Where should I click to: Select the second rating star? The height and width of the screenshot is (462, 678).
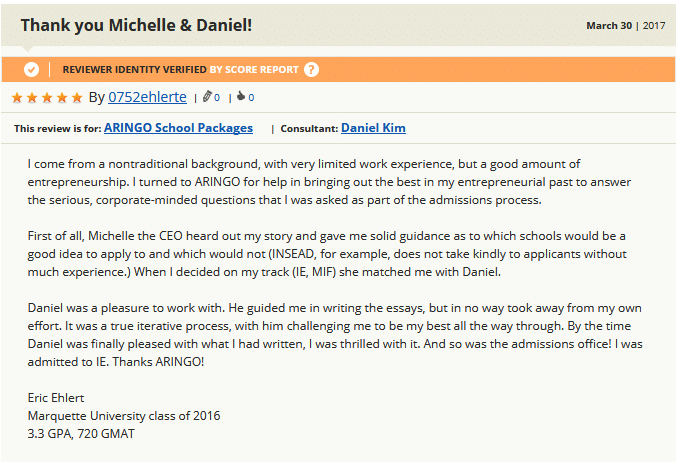[32, 97]
